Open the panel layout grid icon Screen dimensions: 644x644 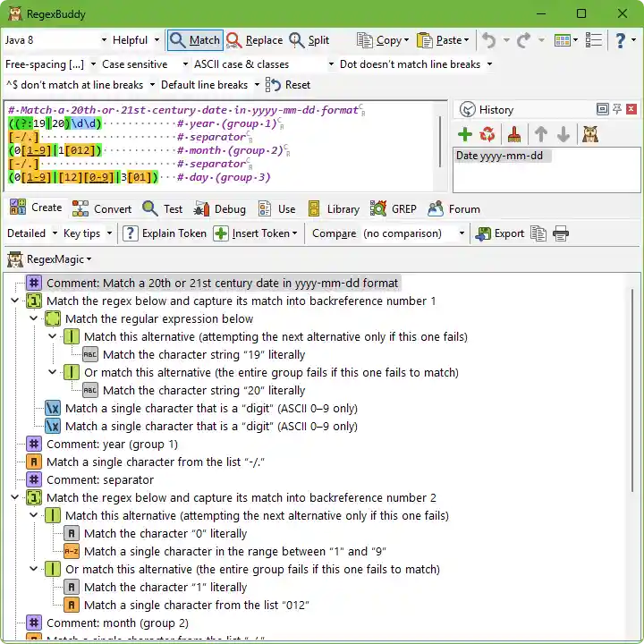(x=563, y=40)
